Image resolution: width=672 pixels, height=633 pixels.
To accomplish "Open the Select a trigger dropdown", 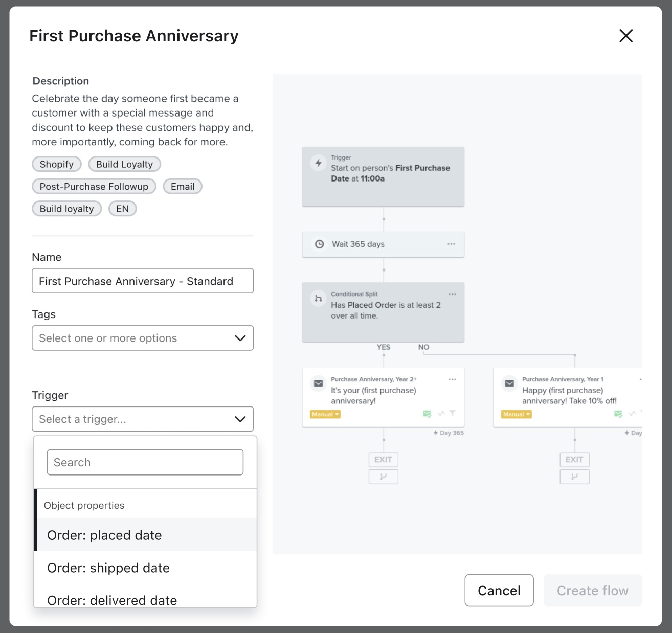I will tap(143, 419).
